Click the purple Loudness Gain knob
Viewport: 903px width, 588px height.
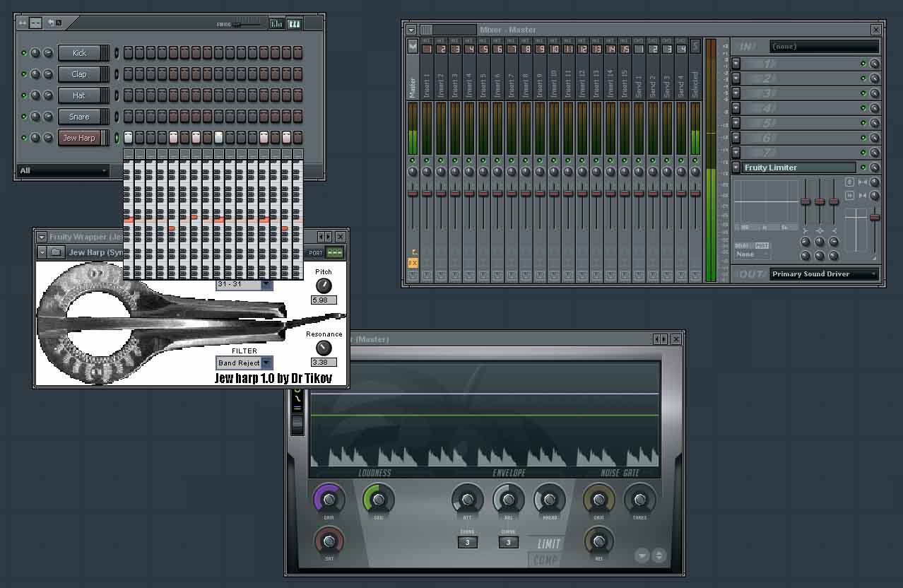coord(329,500)
